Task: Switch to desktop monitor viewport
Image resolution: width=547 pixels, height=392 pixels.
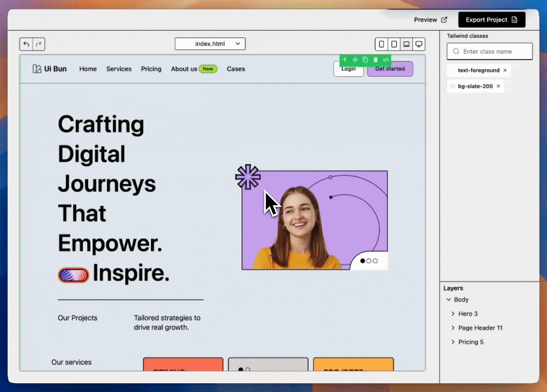Action: [x=418, y=44]
